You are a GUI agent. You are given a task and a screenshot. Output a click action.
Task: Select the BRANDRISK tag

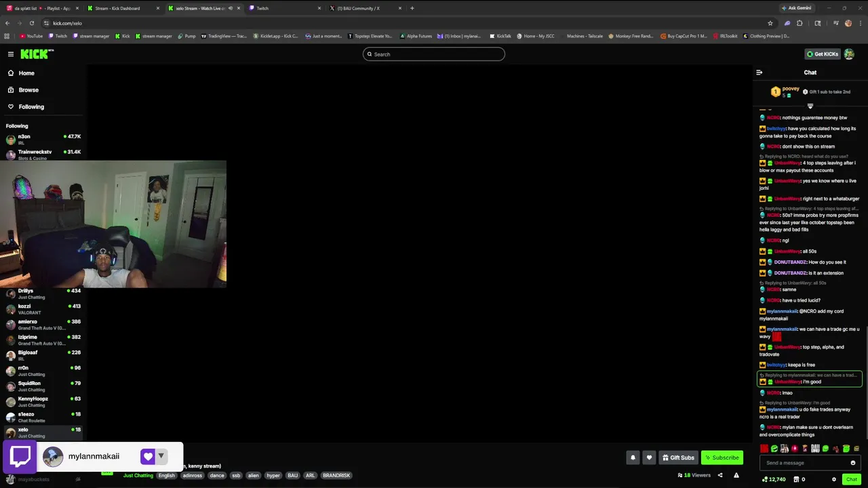pyautogui.click(x=336, y=476)
